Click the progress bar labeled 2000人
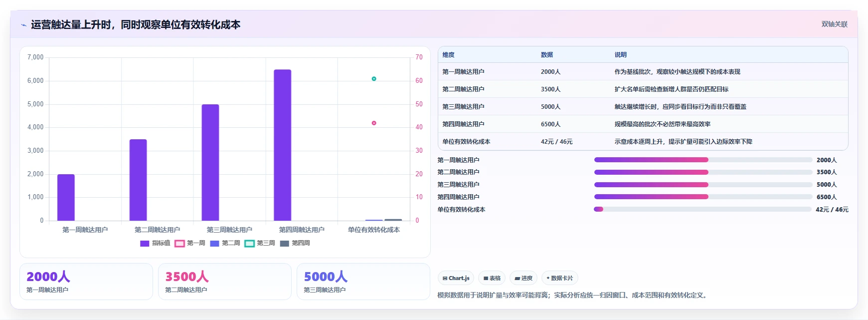Viewport: 868px width, 320px height. click(703, 160)
